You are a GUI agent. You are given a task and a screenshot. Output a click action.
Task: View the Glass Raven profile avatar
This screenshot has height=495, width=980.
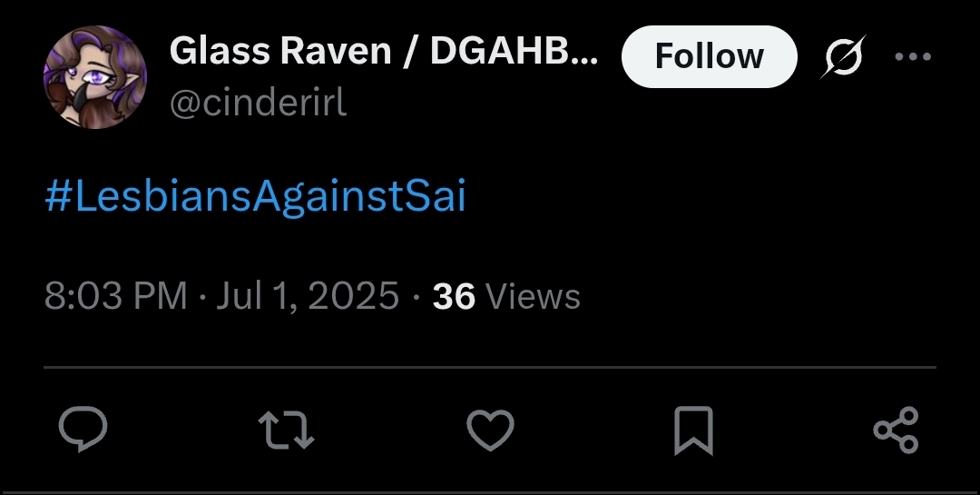[x=95, y=77]
